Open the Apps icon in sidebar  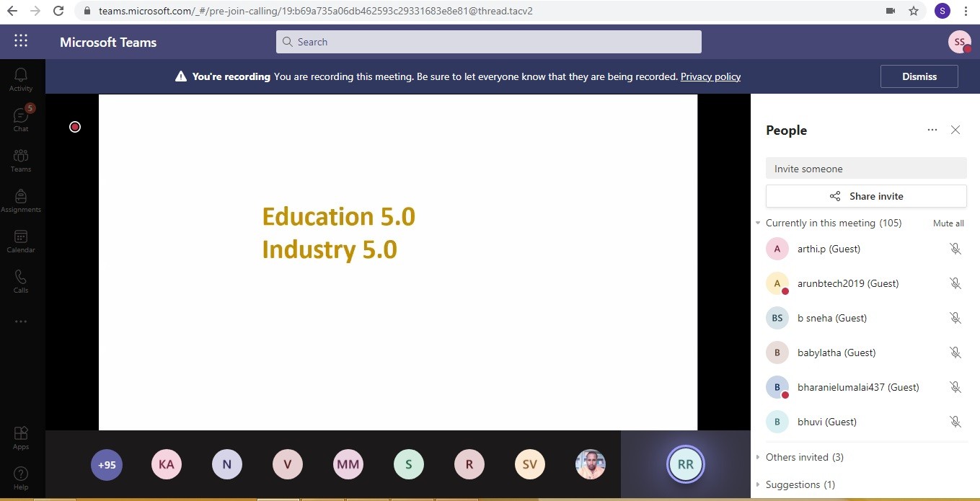click(x=21, y=437)
